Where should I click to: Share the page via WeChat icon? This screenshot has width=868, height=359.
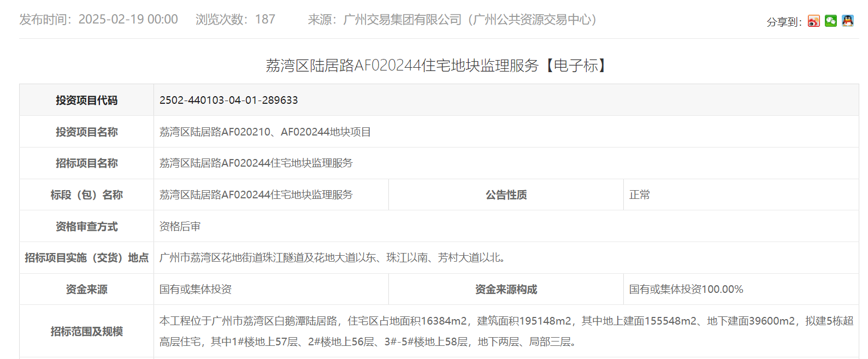click(830, 21)
